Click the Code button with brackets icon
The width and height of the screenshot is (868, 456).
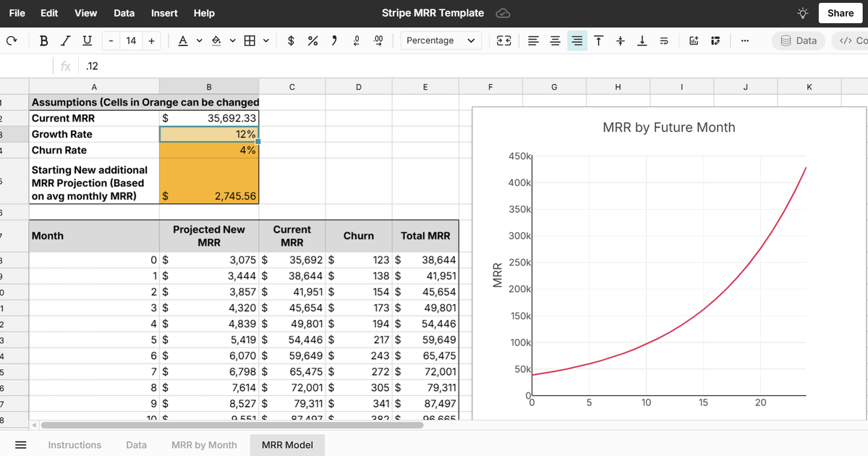coord(851,41)
